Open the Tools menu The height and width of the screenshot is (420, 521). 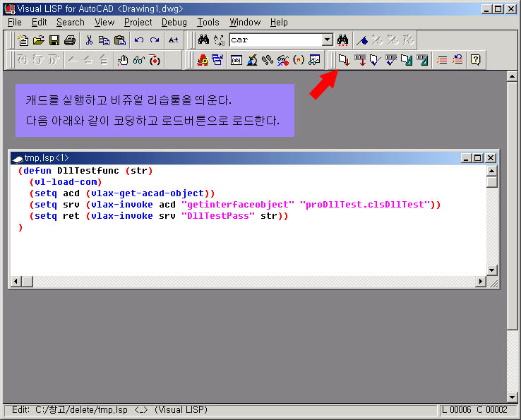point(208,23)
